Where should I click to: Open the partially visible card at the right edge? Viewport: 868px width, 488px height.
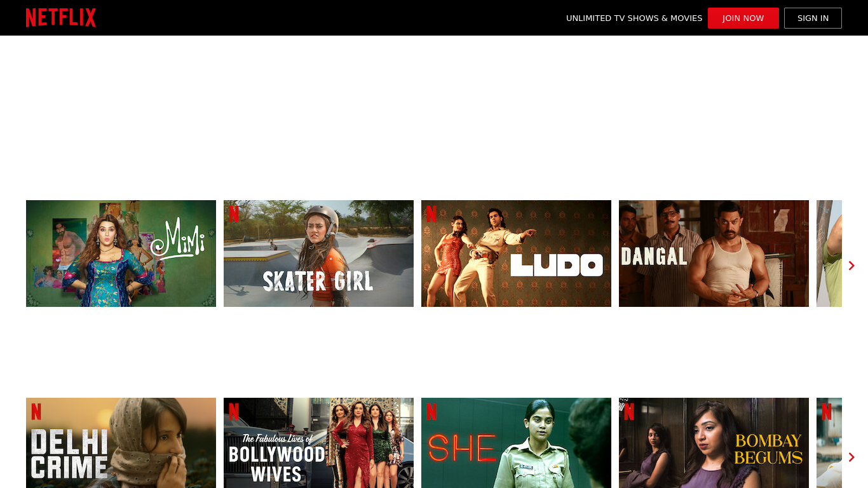pos(829,253)
